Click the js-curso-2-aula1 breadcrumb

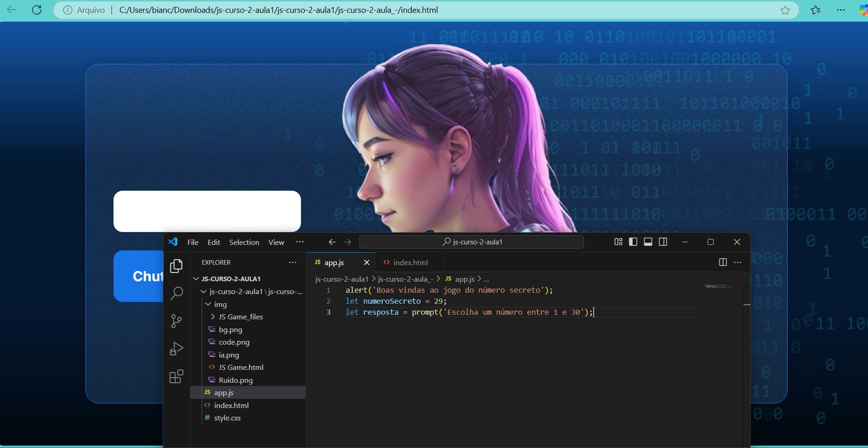(x=342, y=279)
